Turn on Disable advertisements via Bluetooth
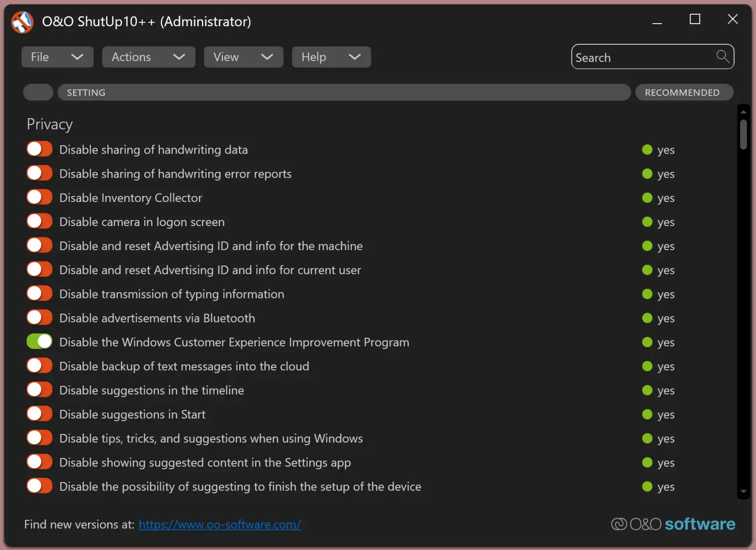Viewport: 756px width, 550px height. (x=39, y=318)
